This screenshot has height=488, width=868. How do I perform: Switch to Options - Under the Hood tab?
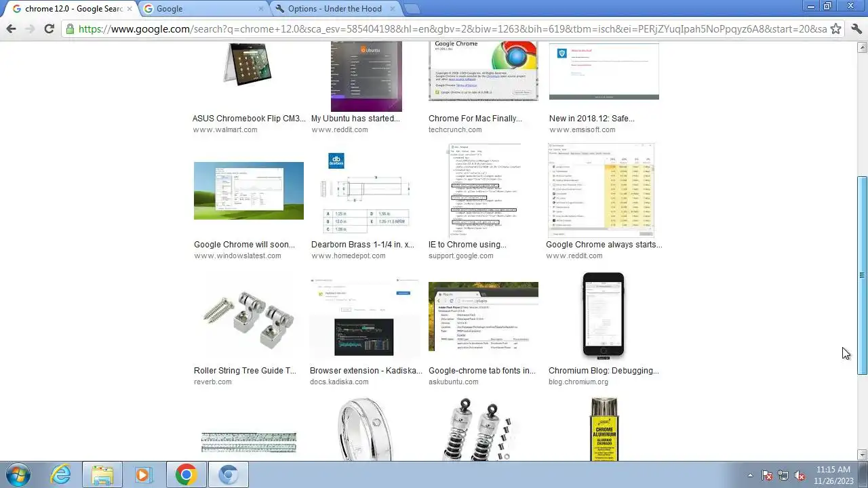(x=334, y=9)
